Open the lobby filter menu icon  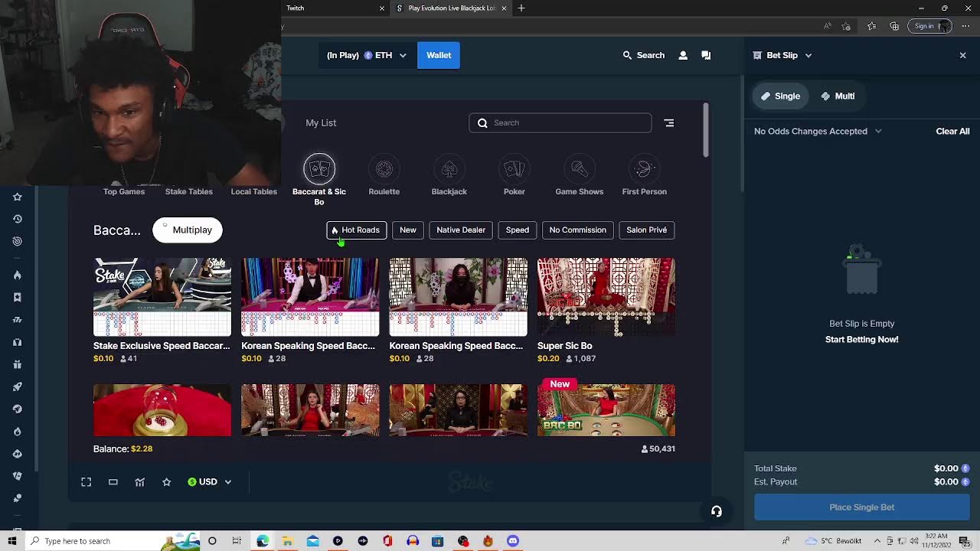click(669, 122)
